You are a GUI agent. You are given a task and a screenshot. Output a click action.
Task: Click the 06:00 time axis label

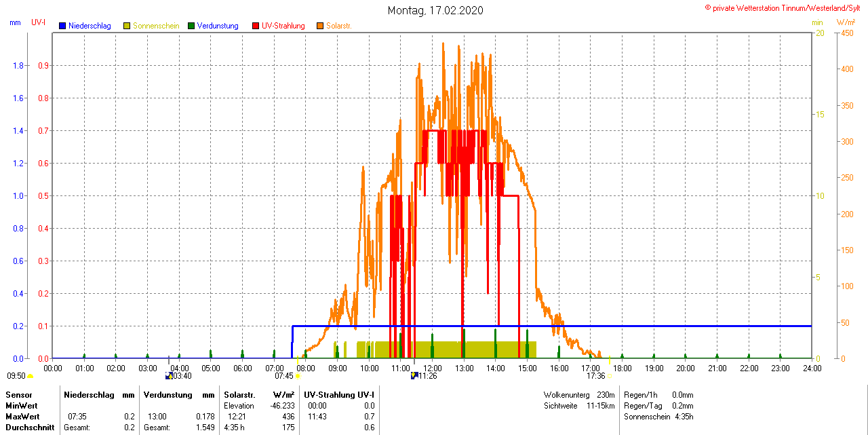[243, 368]
